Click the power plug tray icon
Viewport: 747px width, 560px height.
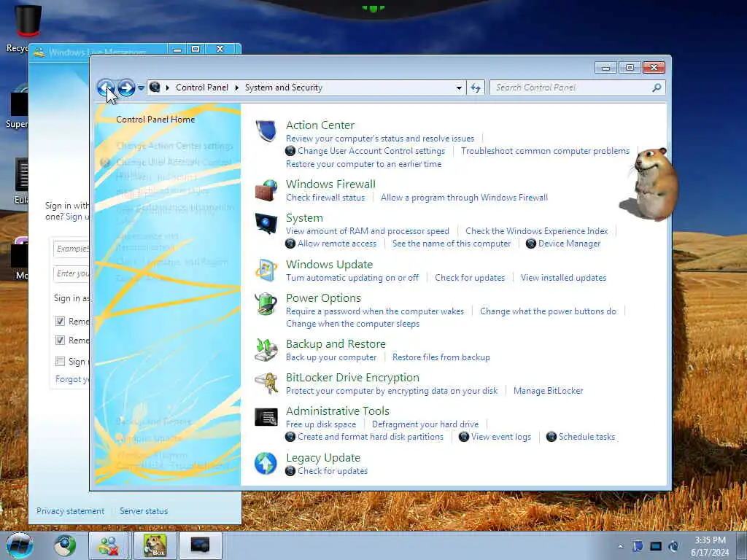coord(673,546)
